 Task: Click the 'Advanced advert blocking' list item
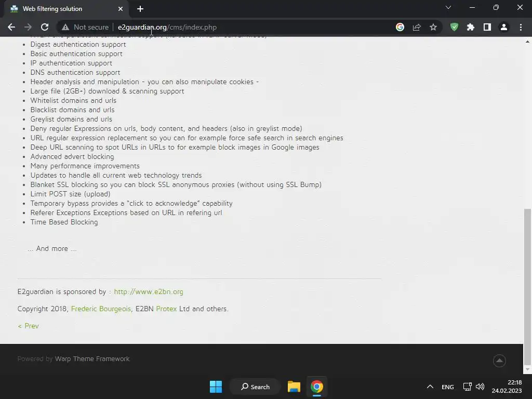point(72,156)
